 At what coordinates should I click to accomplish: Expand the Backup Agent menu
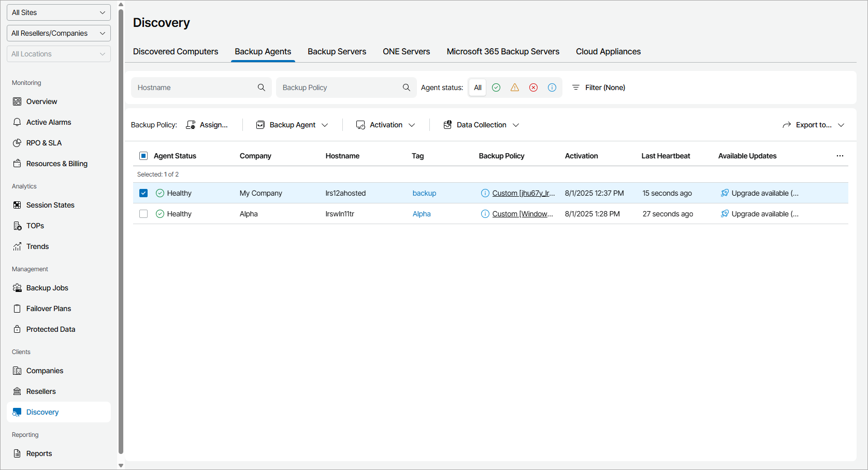coord(292,125)
